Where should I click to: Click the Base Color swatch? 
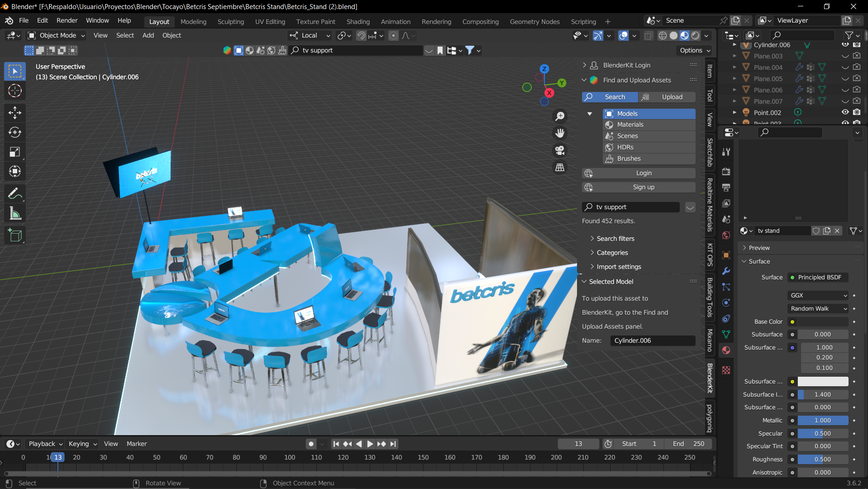tap(823, 322)
